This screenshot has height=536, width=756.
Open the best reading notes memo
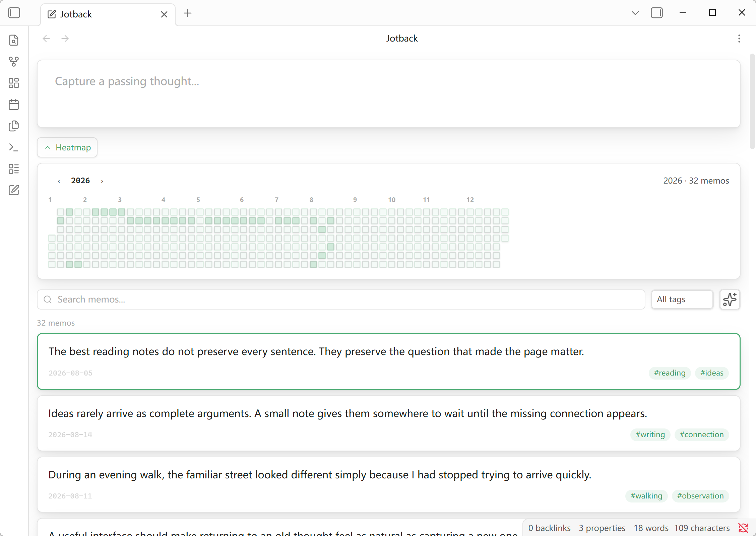pyautogui.click(x=389, y=361)
